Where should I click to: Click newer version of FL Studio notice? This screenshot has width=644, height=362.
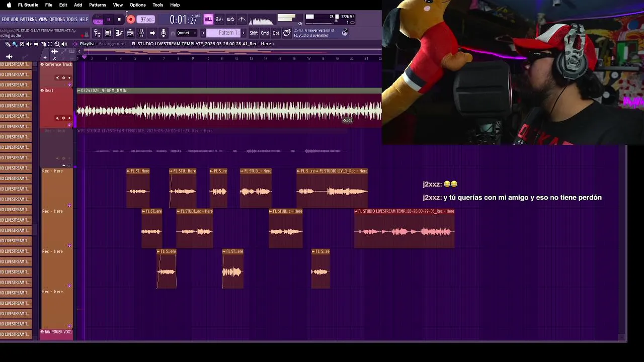[314, 33]
